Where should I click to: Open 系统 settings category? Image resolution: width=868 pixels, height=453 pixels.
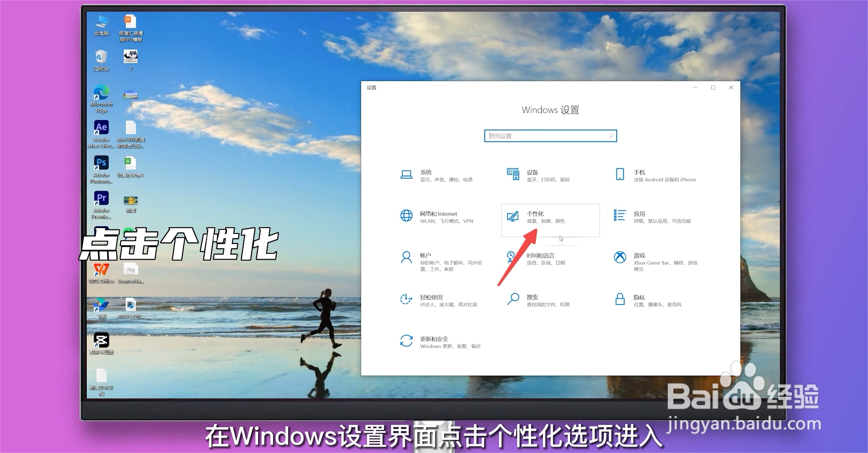(x=437, y=175)
